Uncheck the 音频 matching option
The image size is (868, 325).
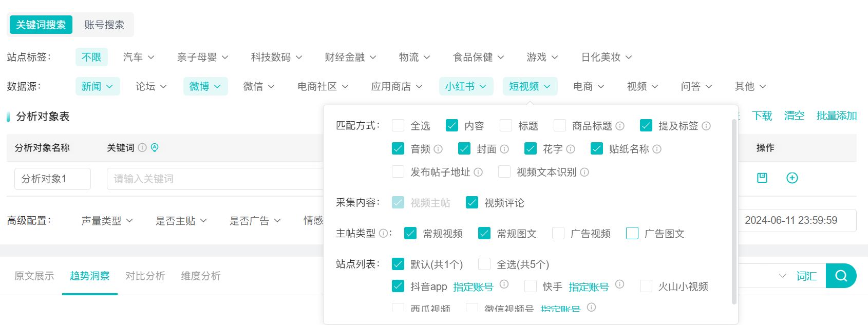[398, 149]
